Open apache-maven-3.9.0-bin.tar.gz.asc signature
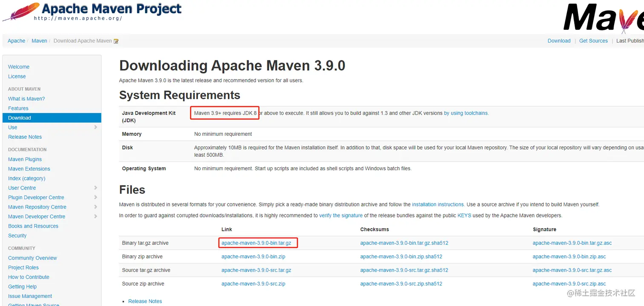Viewport: 644px width, 306px height. coord(572,243)
